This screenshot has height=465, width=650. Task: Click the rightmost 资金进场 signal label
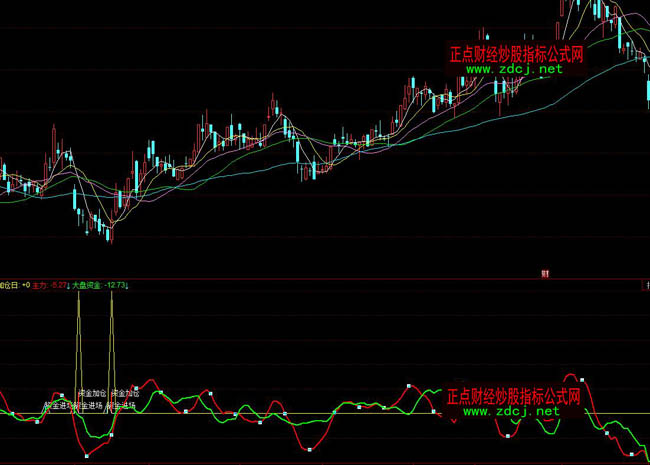pyautogui.click(x=120, y=407)
